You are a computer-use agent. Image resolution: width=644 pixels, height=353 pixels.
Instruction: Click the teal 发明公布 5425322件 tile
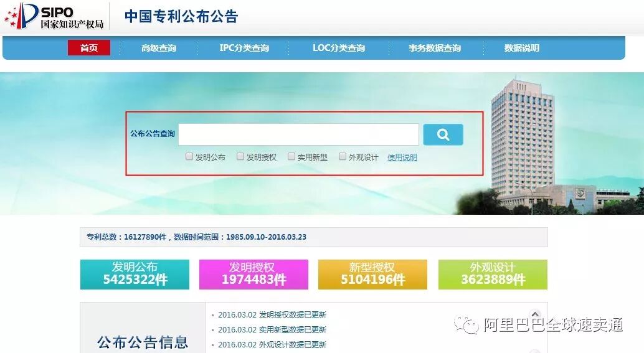pyautogui.click(x=135, y=274)
